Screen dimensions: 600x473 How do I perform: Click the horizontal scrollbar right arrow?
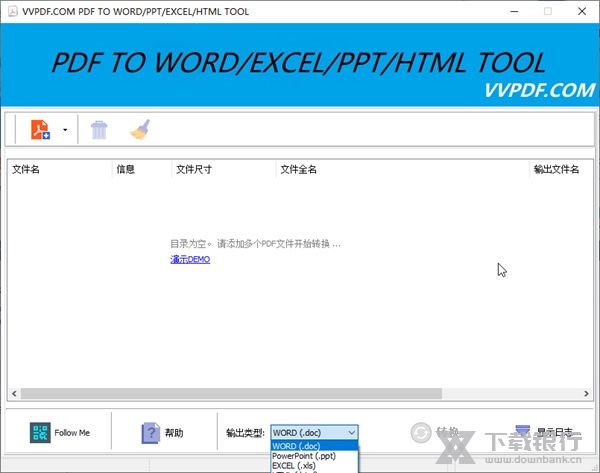tap(586, 393)
